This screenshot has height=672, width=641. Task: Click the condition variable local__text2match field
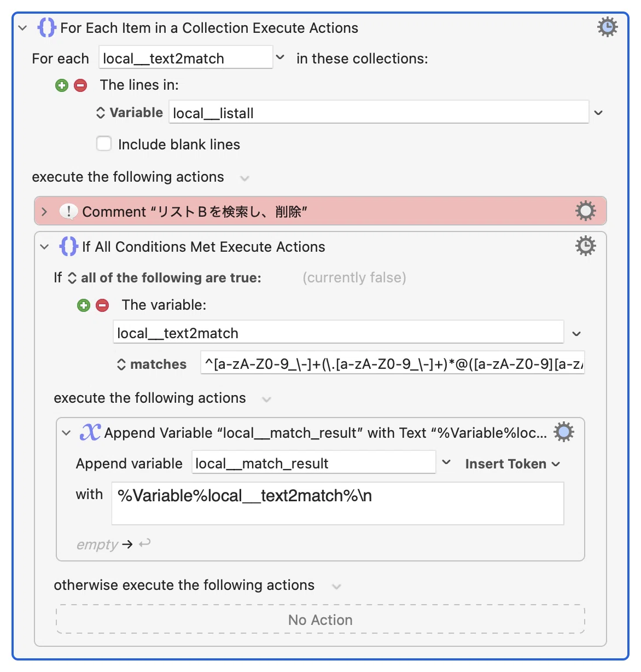pyautogui.click(x=338, y=333)
